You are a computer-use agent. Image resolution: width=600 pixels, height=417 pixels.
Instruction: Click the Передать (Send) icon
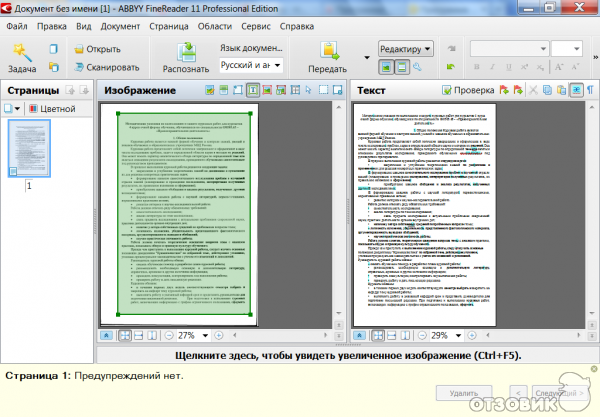327,55
